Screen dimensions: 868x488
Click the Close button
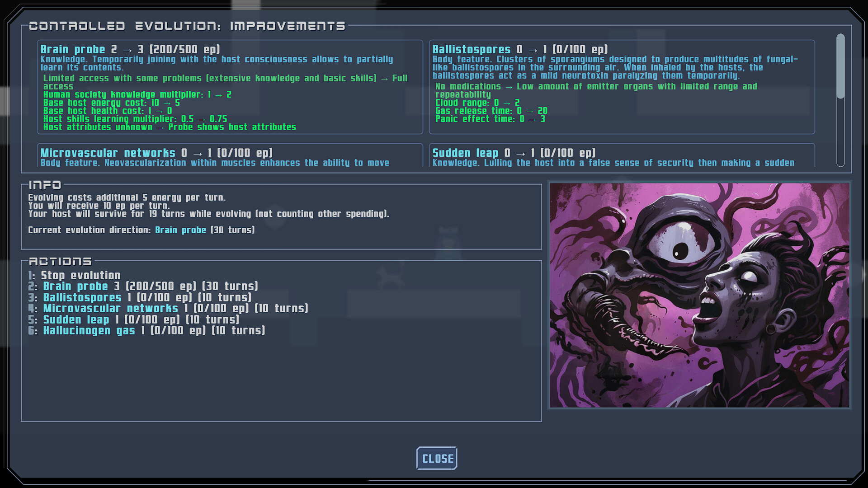pyautogui.click(x=437, y=458)
